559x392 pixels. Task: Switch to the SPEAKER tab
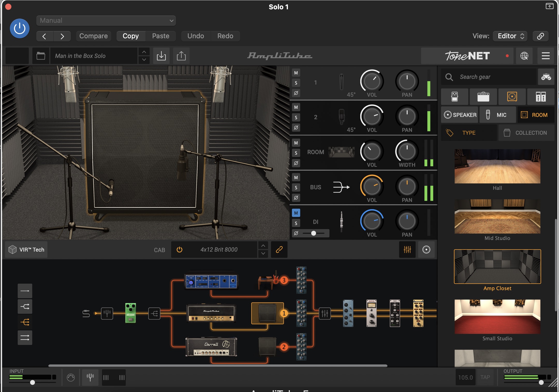click(x=460, y=115)
